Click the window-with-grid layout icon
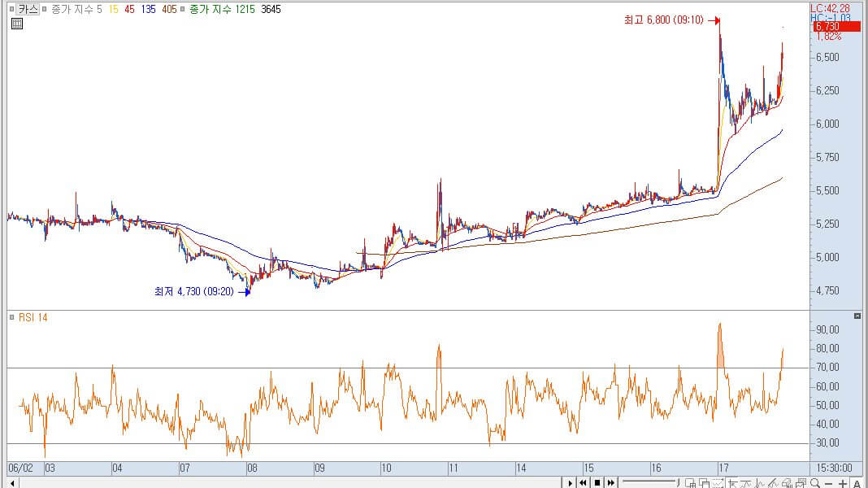The width and height of the screenshot is (868, 488). [x=690, y=484]
